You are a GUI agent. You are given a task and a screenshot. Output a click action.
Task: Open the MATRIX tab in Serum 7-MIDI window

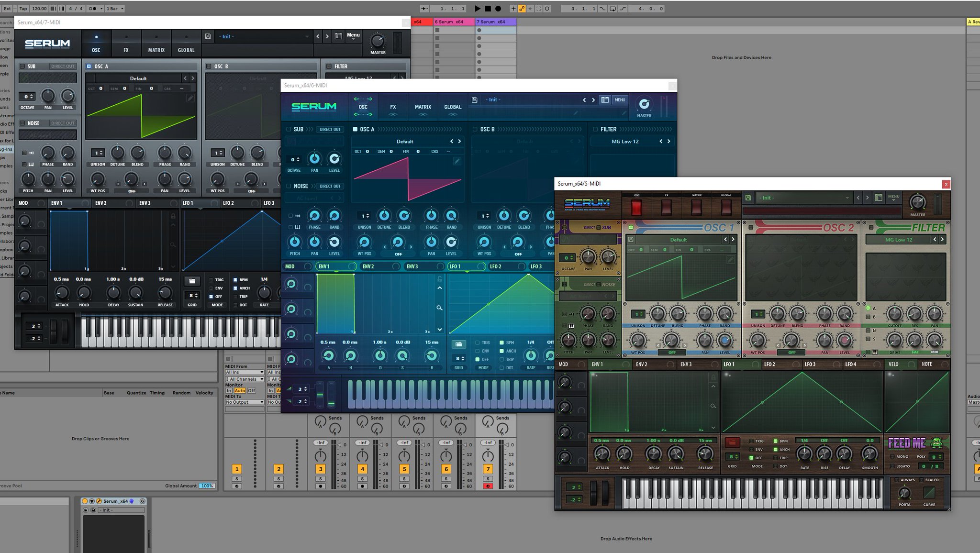pyautogui.click(x=156, y=44)
